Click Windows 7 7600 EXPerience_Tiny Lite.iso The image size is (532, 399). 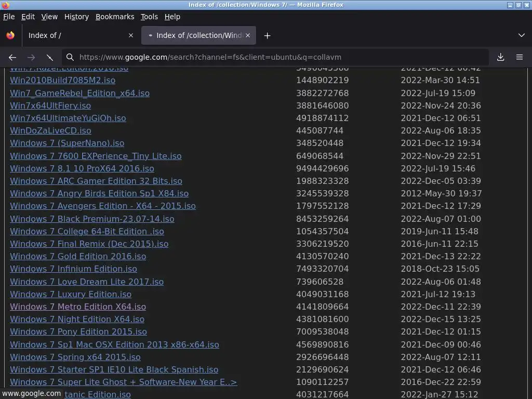[96, 156]
